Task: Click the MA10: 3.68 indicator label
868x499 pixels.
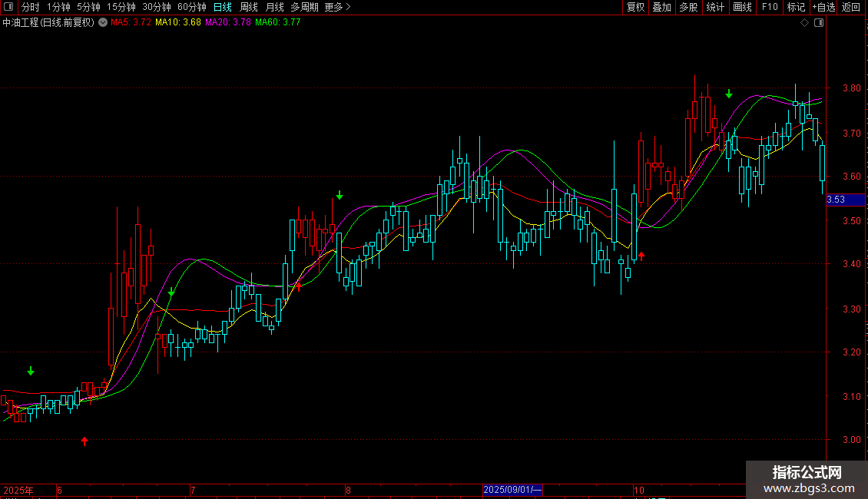Action: coord(178,23)
